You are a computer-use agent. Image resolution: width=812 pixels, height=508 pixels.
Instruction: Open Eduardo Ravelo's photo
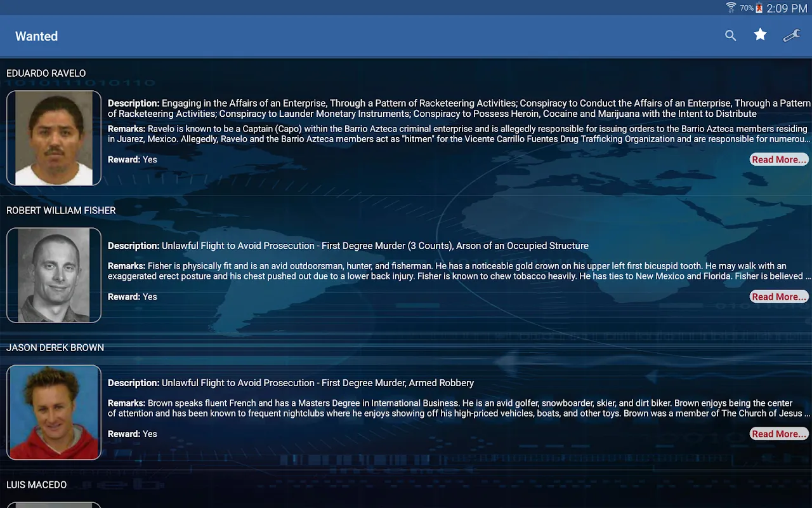(x=54, y=138)
